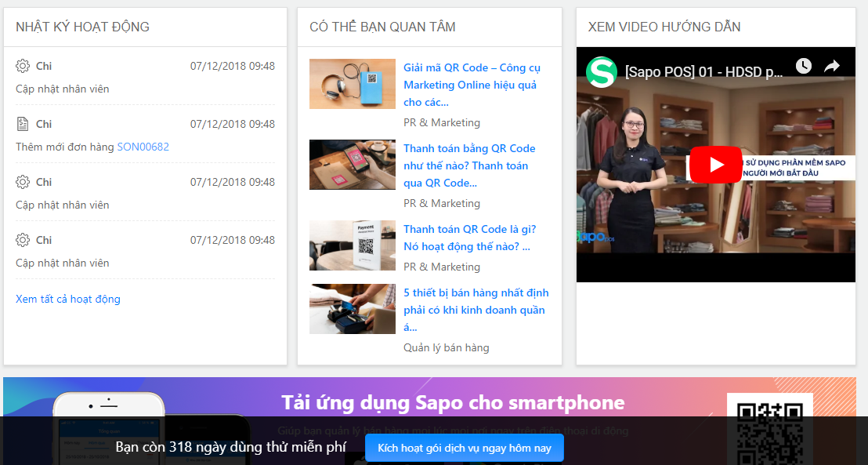Click the "Quản lý bán hàng" category label
868x465 pixels.
click(447, 347)
